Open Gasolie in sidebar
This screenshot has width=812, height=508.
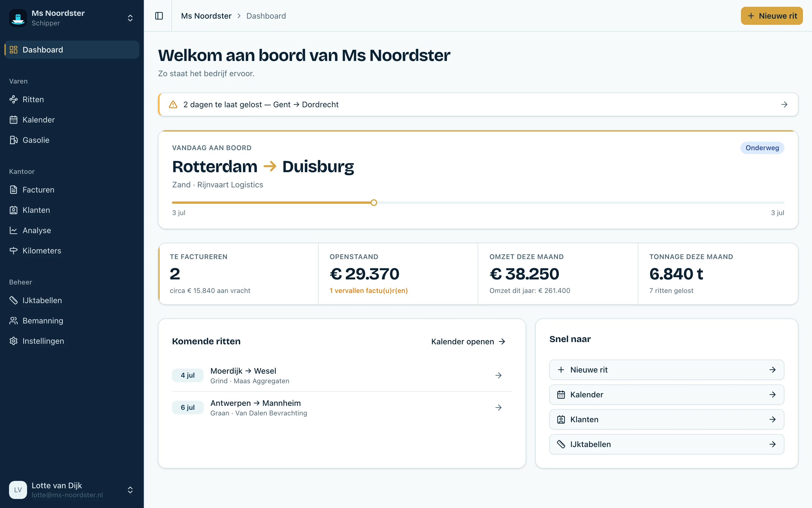click(72, 140)
